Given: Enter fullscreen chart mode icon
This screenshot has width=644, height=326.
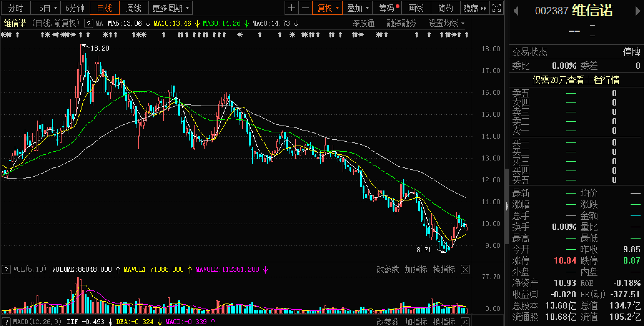Looking at the screenshot, I should pos(497,8).
